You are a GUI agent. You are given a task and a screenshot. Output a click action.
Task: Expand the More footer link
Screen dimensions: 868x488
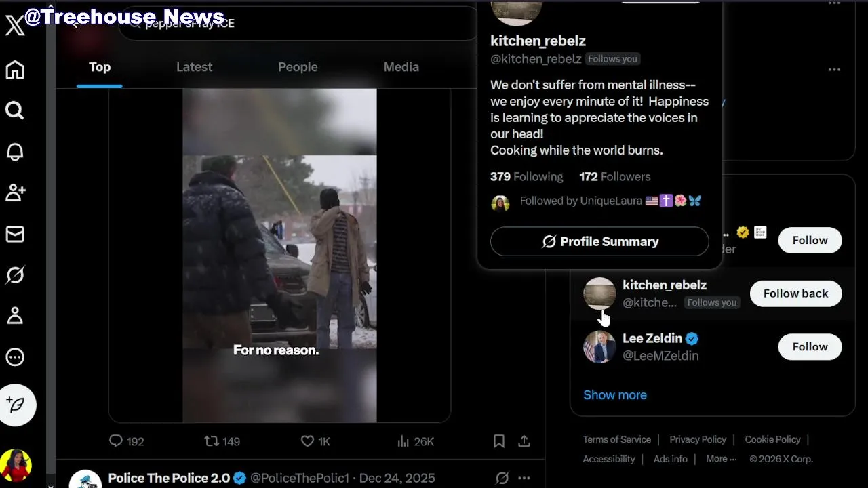(721, 459)
